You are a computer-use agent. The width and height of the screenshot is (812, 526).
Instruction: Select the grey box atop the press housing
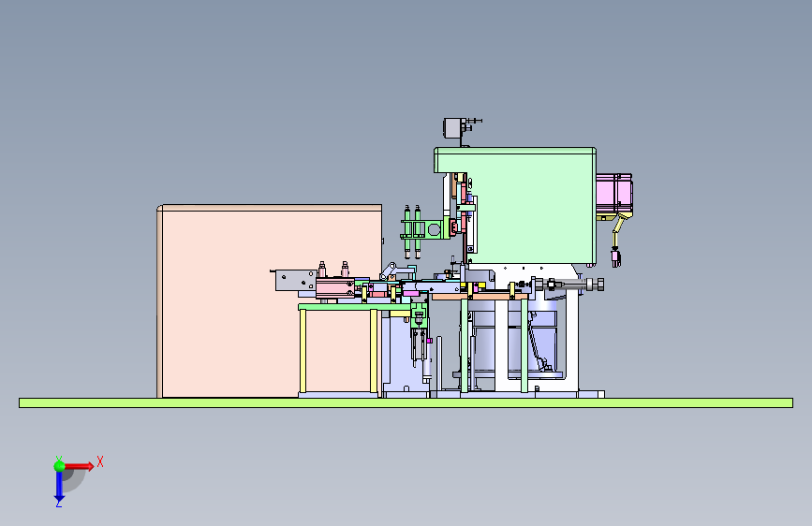451,128
